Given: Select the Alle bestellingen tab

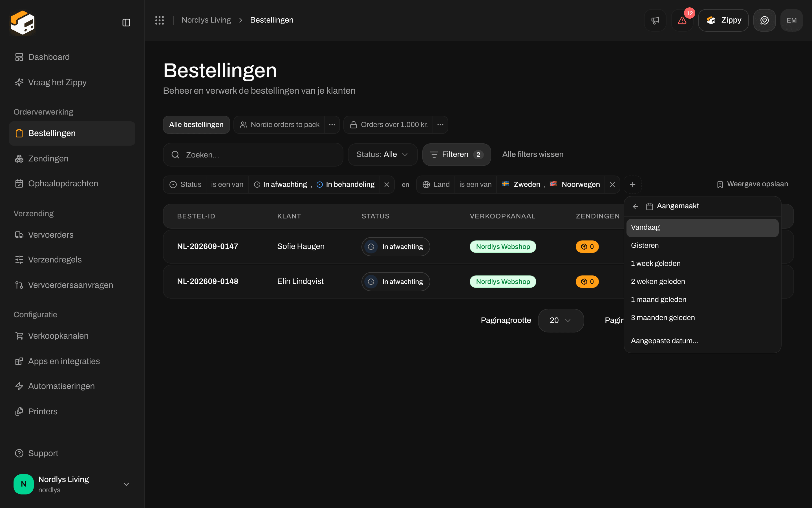Looking at the screenshot, I should click(196, 125).
